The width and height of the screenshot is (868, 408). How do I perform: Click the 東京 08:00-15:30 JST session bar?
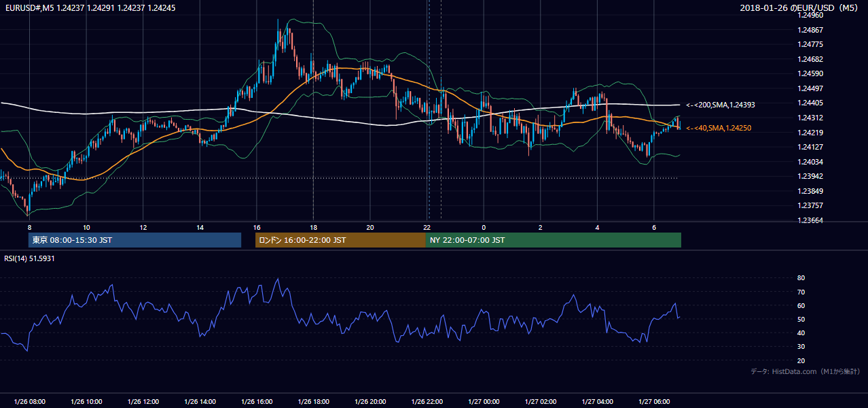point(135,240)
